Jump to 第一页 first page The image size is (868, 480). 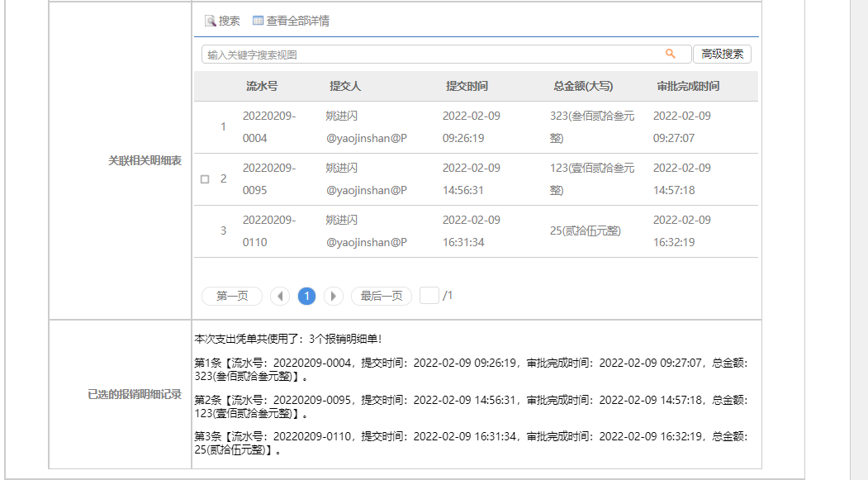(x=232, y=297)
